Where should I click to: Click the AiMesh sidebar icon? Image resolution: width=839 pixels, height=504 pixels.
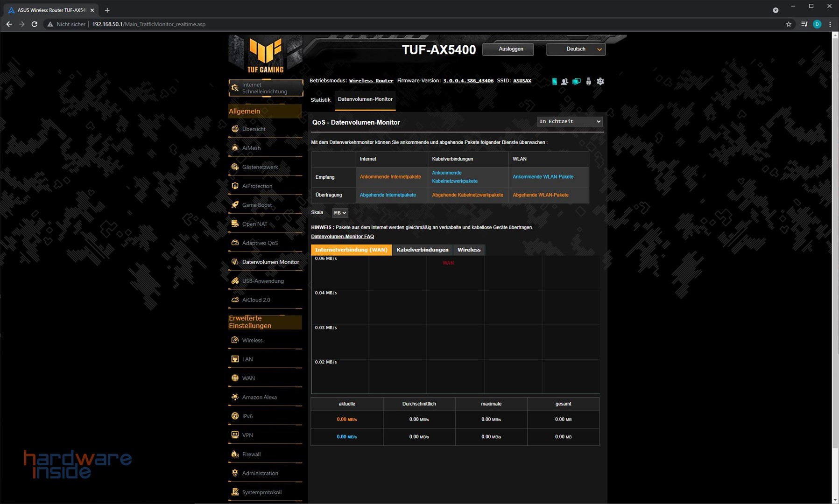(x=235, y=148)
